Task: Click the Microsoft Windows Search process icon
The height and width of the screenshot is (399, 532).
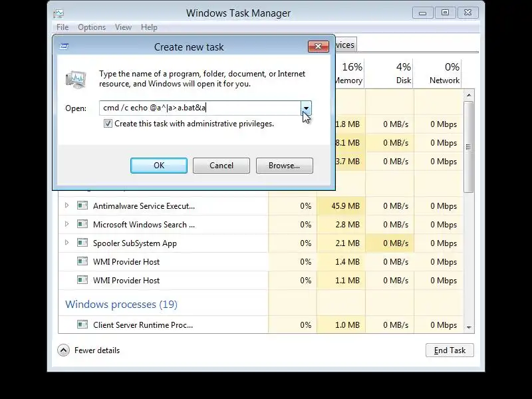Action: click(82, 224)
